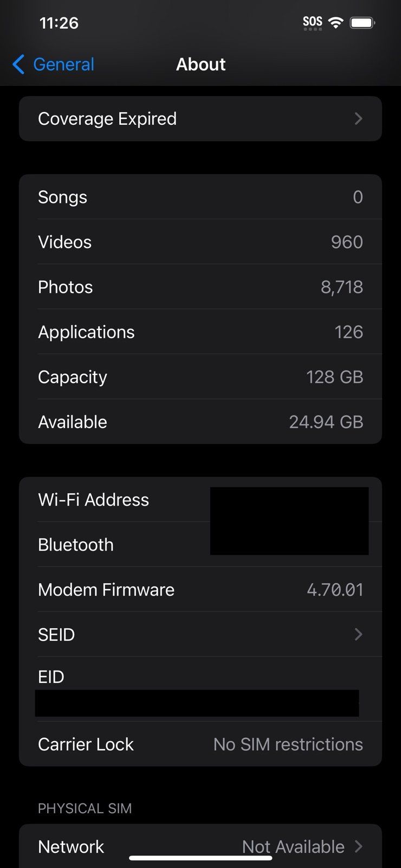Tap the Network row chevron
This screenshot has height=868, width=401.
click(x=358, y=846)
